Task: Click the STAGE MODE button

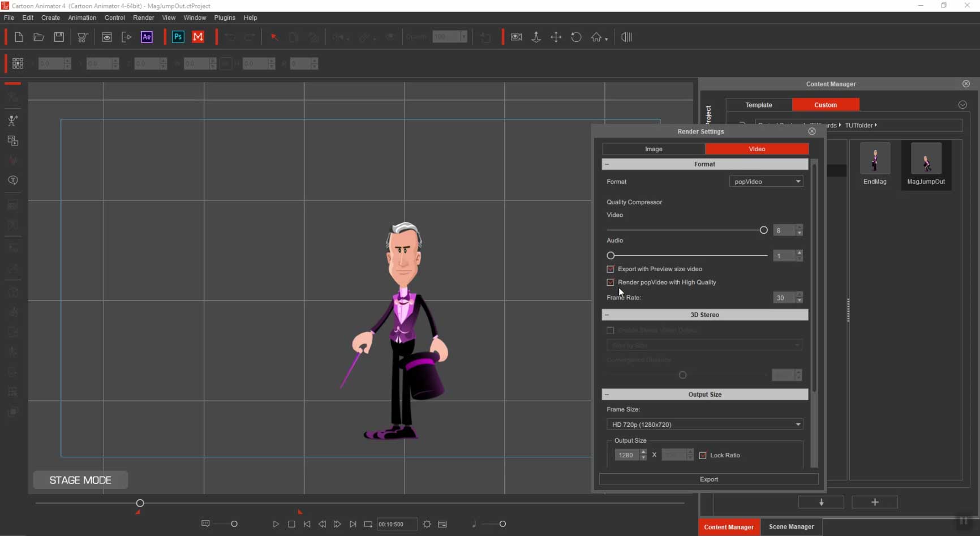Action: (80, 480)
